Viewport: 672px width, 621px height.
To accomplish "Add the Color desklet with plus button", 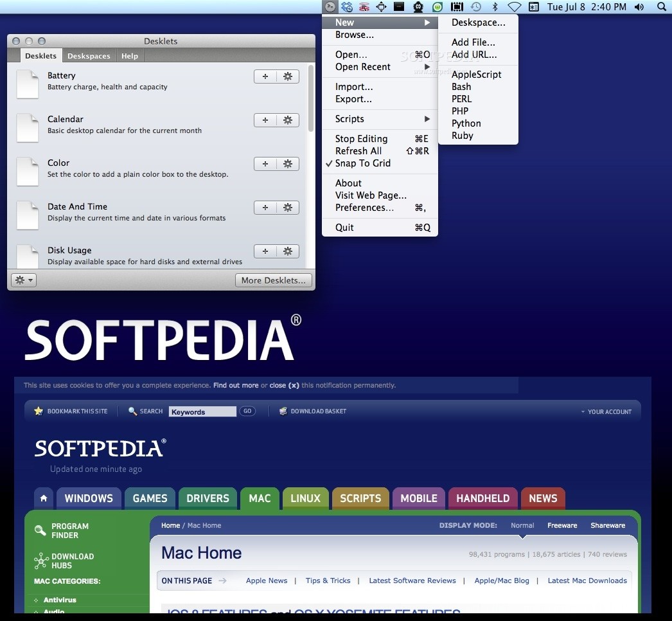I will pyautogui.click(x=265, y=164).
